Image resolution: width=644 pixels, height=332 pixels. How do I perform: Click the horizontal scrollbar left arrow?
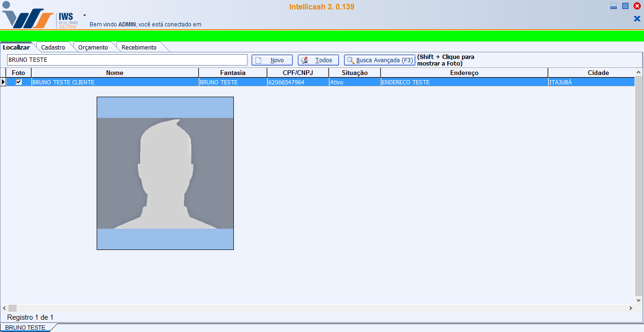4,308
